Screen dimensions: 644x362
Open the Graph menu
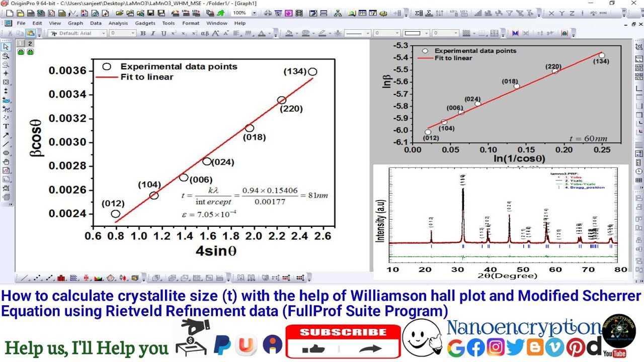click(75, 23)
